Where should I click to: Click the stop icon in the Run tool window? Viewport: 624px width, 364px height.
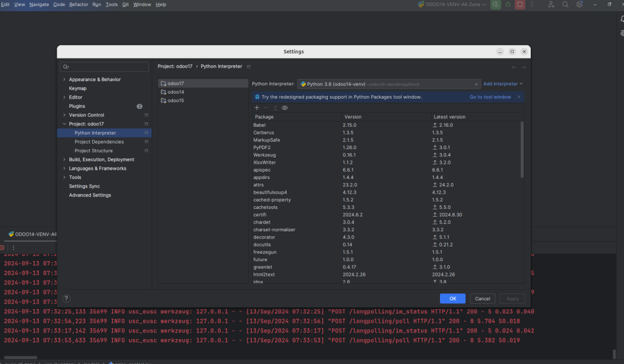pyautogui.click(x=2, y=248)
